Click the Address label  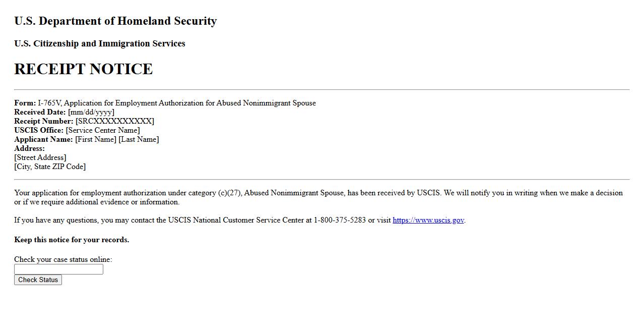(x=29, y=148)
